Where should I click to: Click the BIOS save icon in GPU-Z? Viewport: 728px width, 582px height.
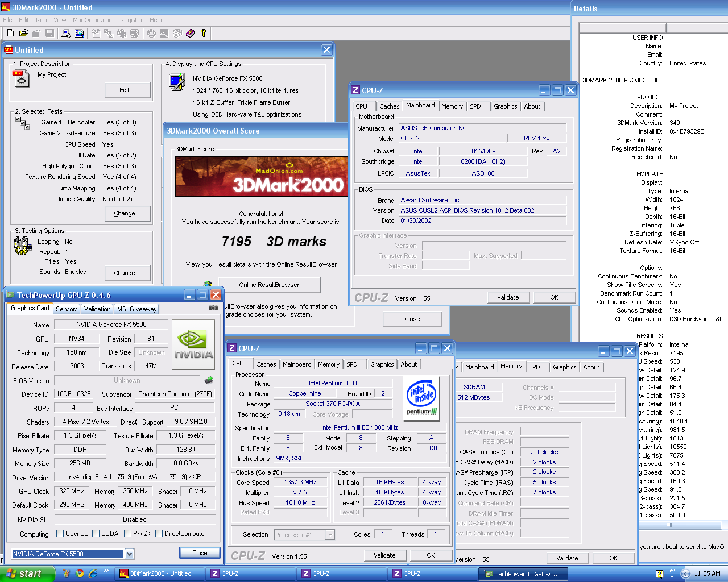(209, 380)
